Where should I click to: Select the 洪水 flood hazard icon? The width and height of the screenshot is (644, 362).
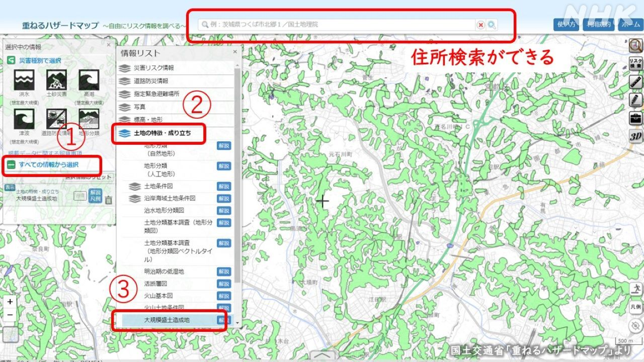point(24,79)
